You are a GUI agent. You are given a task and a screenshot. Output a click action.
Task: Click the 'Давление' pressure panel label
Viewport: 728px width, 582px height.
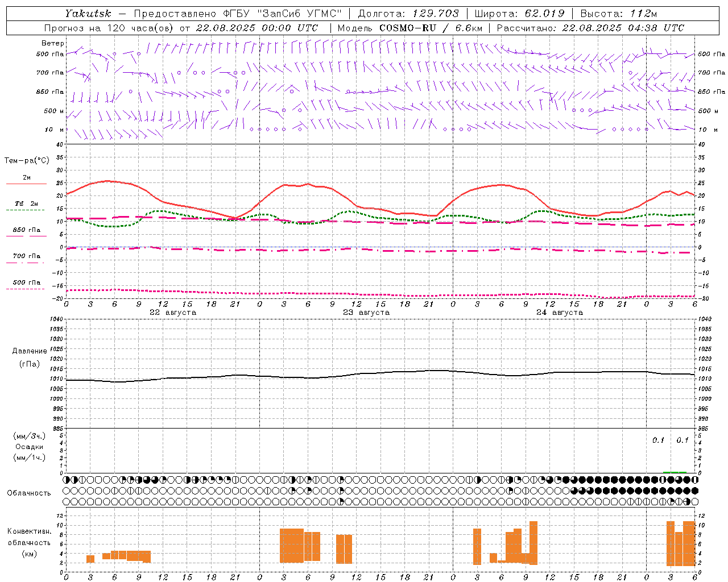30,351
